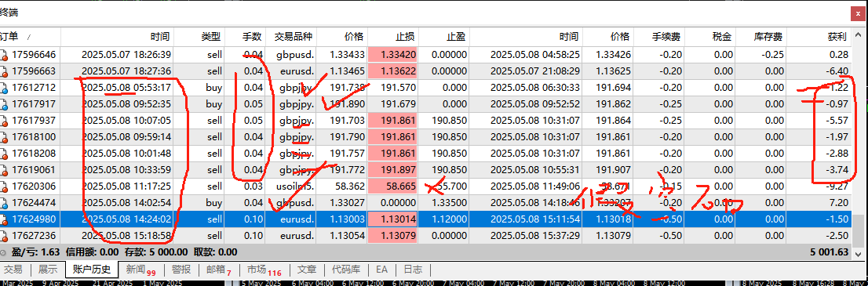Click order icon for ticket 17596646
The height and width of the screenshot is (286, 868).
pos(4,55)
